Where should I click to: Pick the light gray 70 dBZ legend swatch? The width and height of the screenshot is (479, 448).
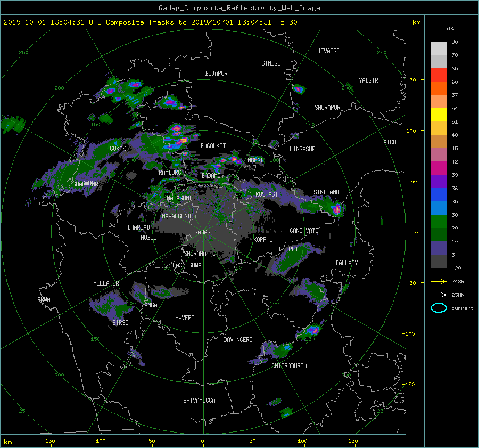point(439,48)
